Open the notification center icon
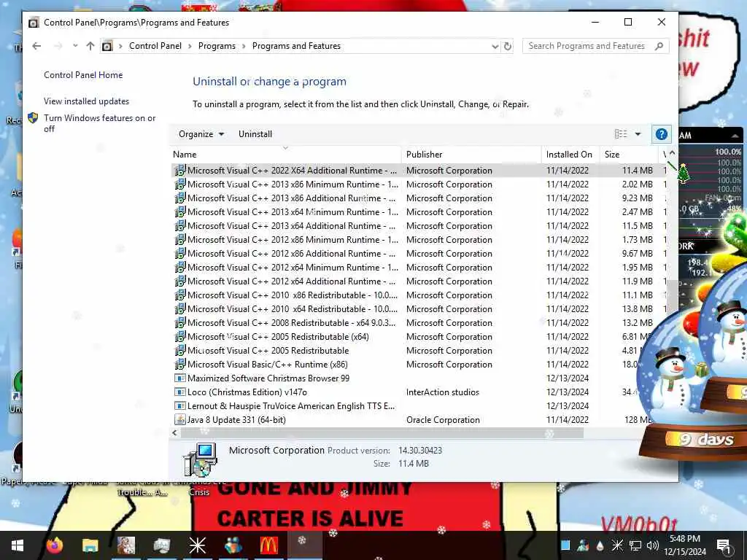 click(724, 545)
